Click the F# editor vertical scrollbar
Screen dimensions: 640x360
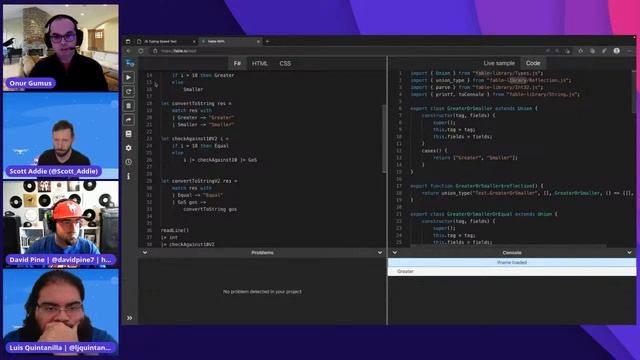coord(384,138)
